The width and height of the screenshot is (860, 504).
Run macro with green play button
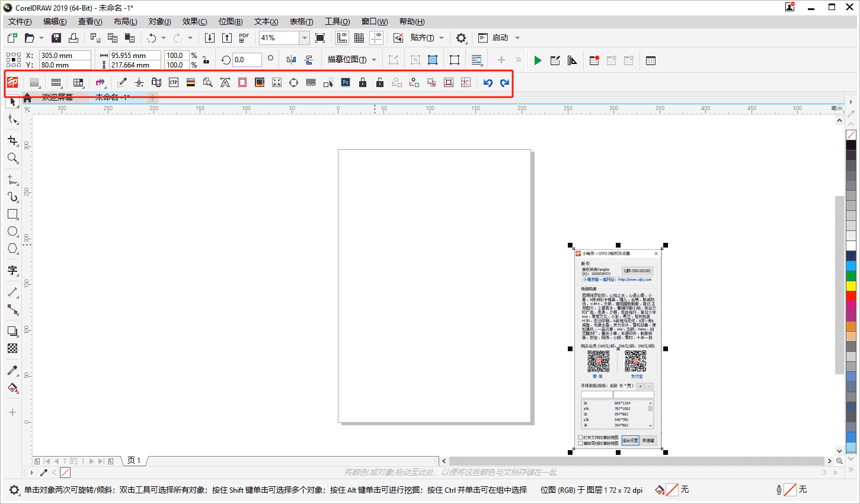click(x=538, y=60)
